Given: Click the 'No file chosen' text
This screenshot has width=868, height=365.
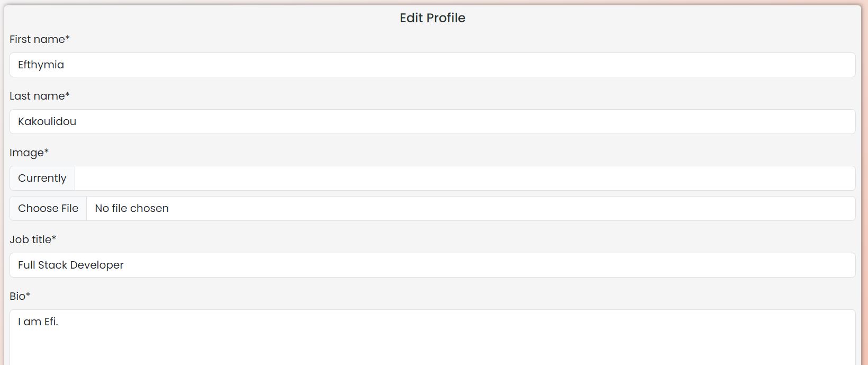Looking at the screenshot, I should (132, 209).
